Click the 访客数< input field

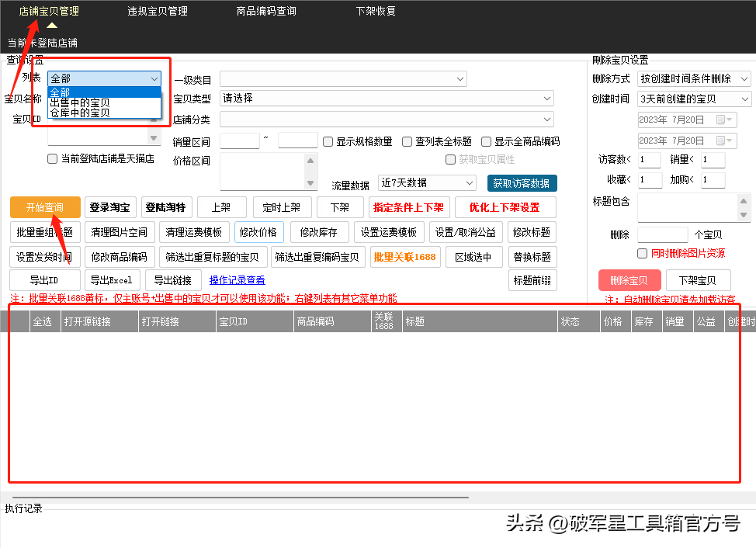click(650, 160)
